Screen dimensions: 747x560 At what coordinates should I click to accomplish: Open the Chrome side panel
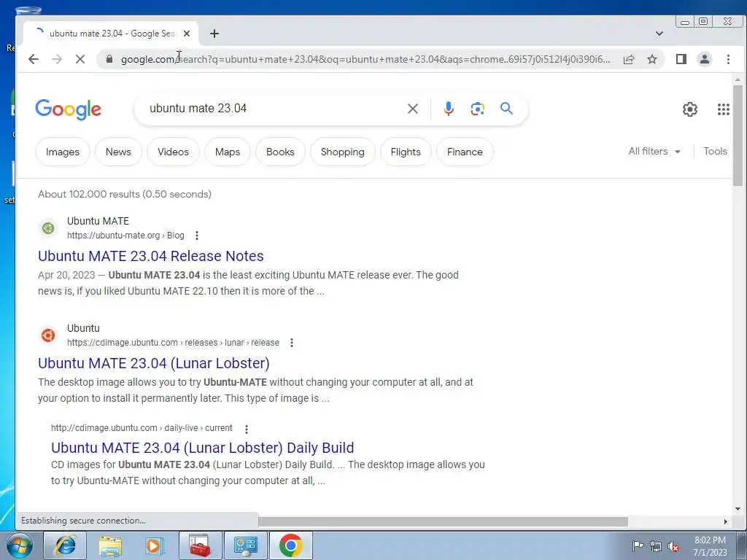(681, 59)
